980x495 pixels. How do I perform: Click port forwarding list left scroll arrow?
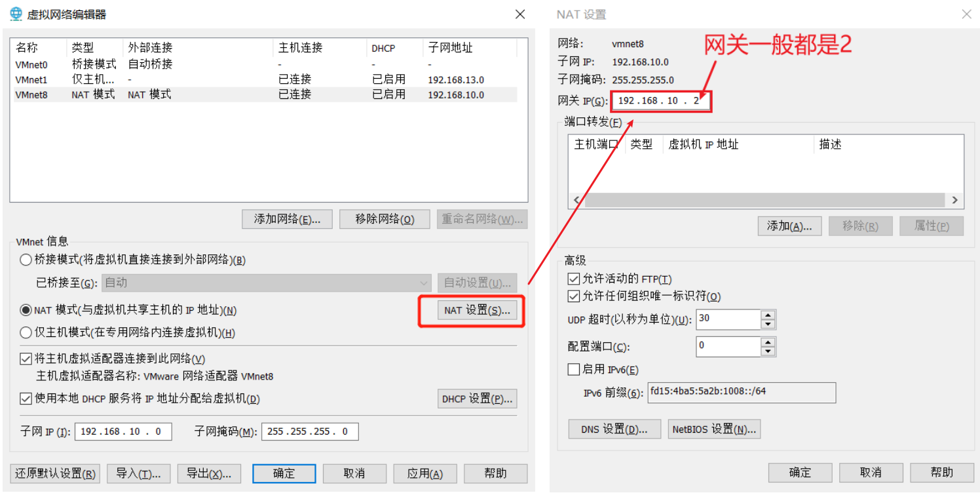click(x=576, y=200)
